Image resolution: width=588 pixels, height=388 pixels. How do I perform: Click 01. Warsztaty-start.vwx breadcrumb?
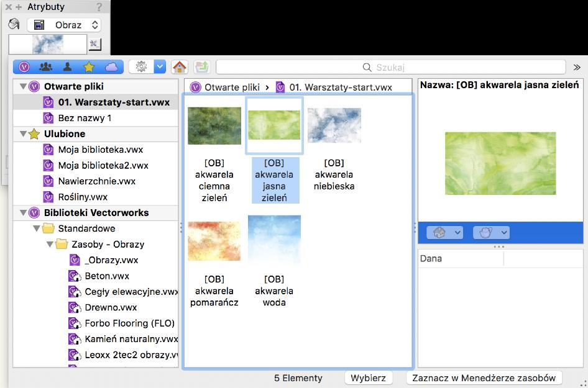click(341, 88)
